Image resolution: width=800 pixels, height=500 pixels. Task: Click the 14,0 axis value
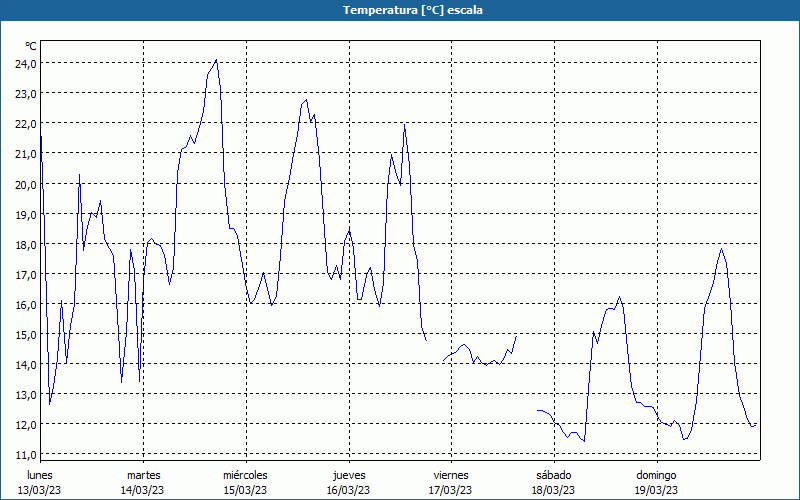(27, 365)
